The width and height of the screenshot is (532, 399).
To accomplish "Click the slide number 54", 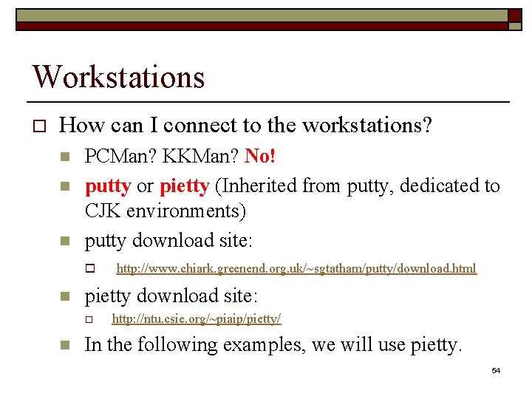I will pyautogui.click(x=496, y=370).
